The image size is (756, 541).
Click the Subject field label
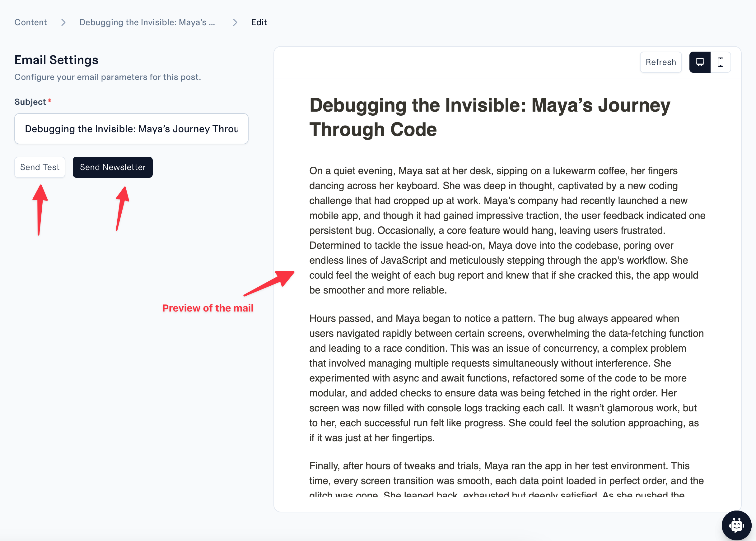[x=30, y=102]
